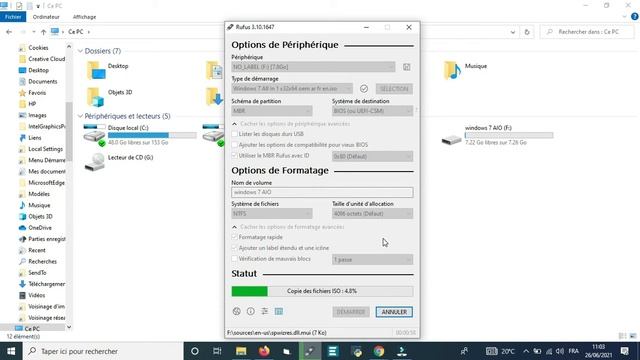Open Système de fichiers dropdown
This screenshot has width=640, height=360.
pyautogui.click(x=272, y=213)
